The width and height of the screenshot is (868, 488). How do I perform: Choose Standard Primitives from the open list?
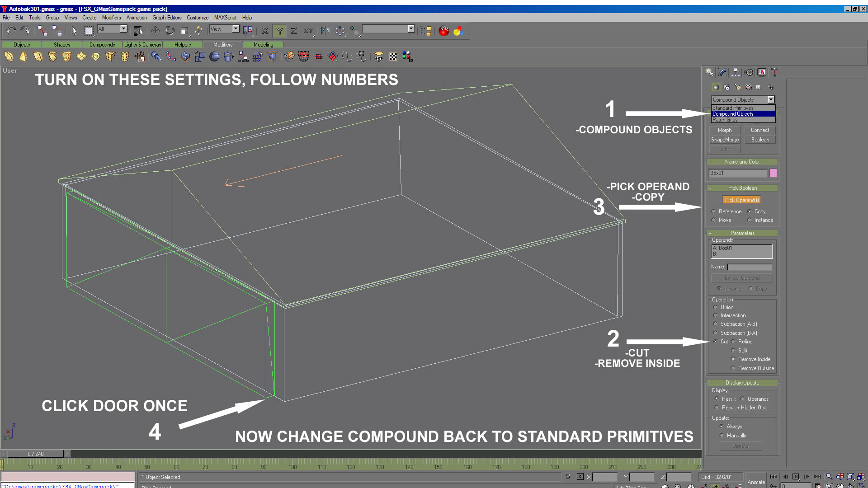(733, 108)
